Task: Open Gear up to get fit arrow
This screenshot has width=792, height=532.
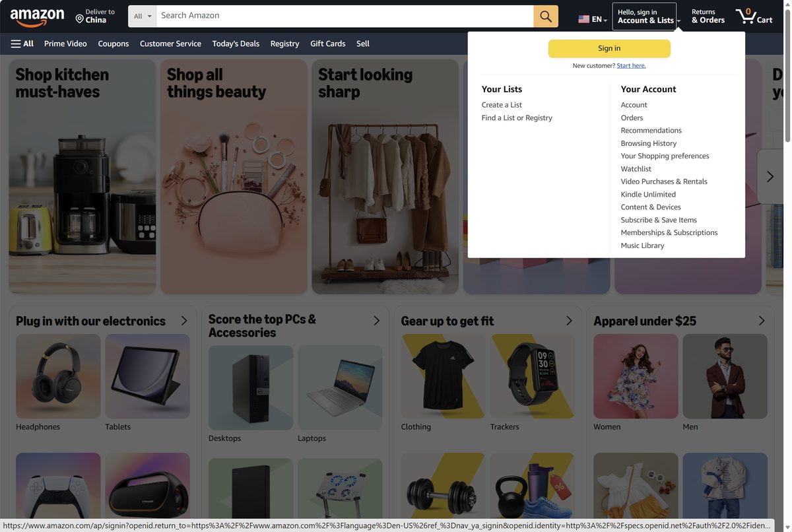Action: click(x=569, y=321)
